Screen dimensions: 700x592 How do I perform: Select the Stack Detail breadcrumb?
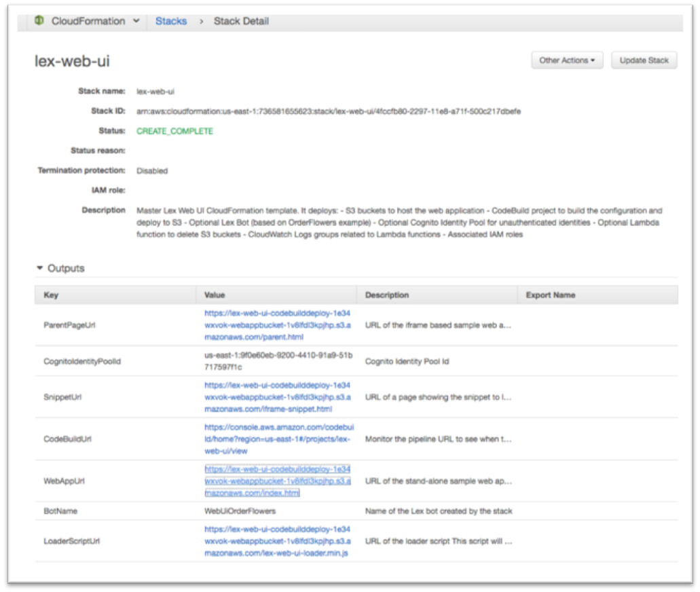coord(241,21)
